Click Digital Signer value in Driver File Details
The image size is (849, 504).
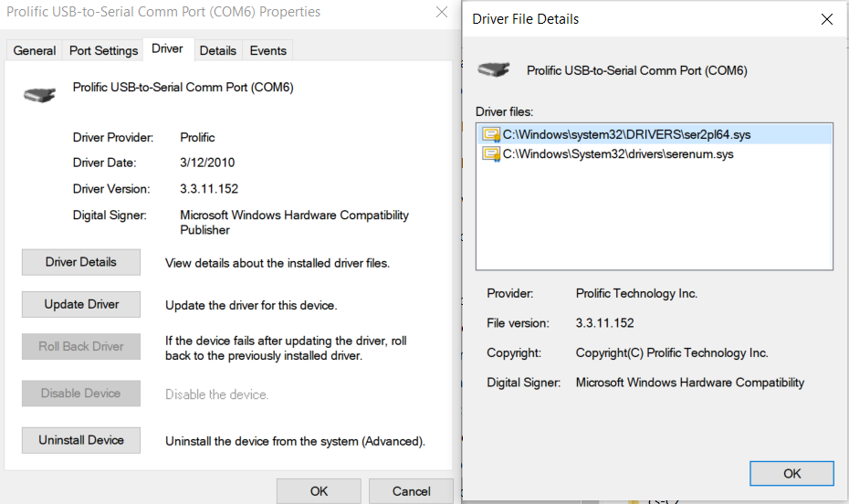(x=690, y=383)
